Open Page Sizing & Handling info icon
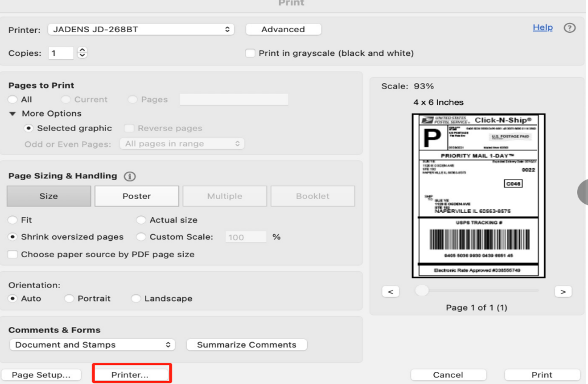Image resolution: width=588 pixels, height=384 pixels. coord(130,177)
